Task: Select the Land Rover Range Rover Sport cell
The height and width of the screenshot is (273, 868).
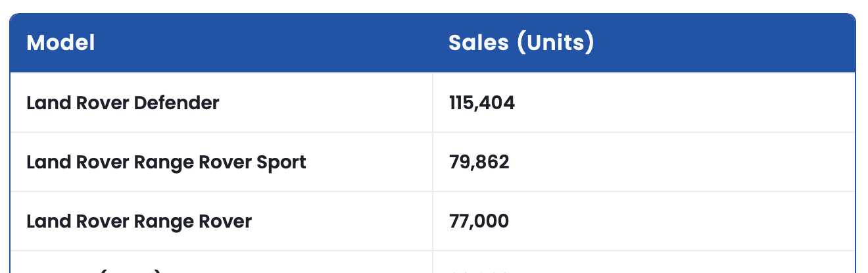Action: [166, 162]
